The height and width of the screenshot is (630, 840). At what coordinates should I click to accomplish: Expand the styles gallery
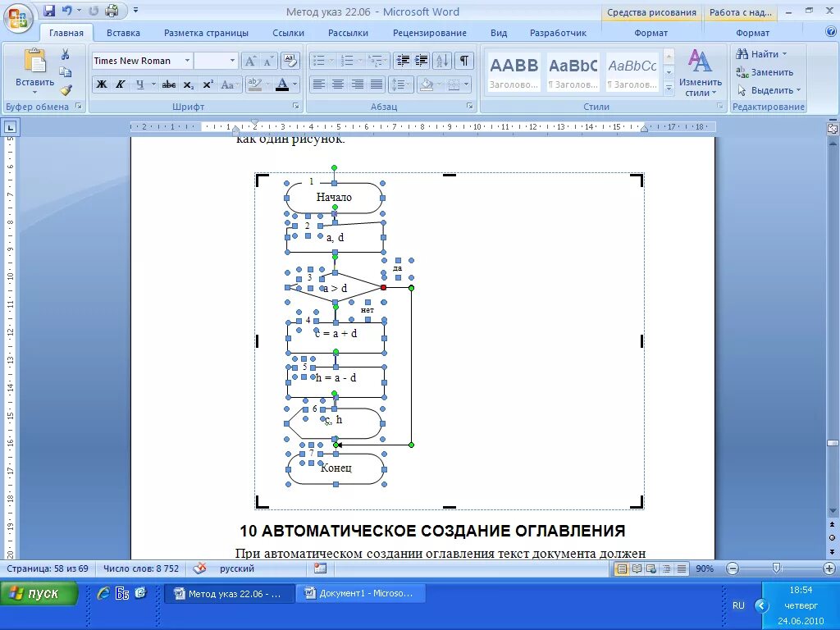(x=669, y=88)
